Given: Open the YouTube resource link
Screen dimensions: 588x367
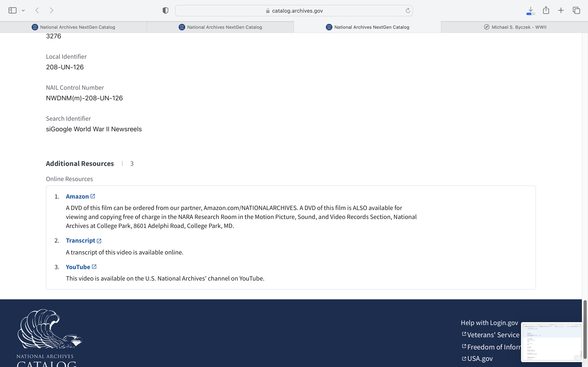Looking at the screenshot, I should (78, 267).
